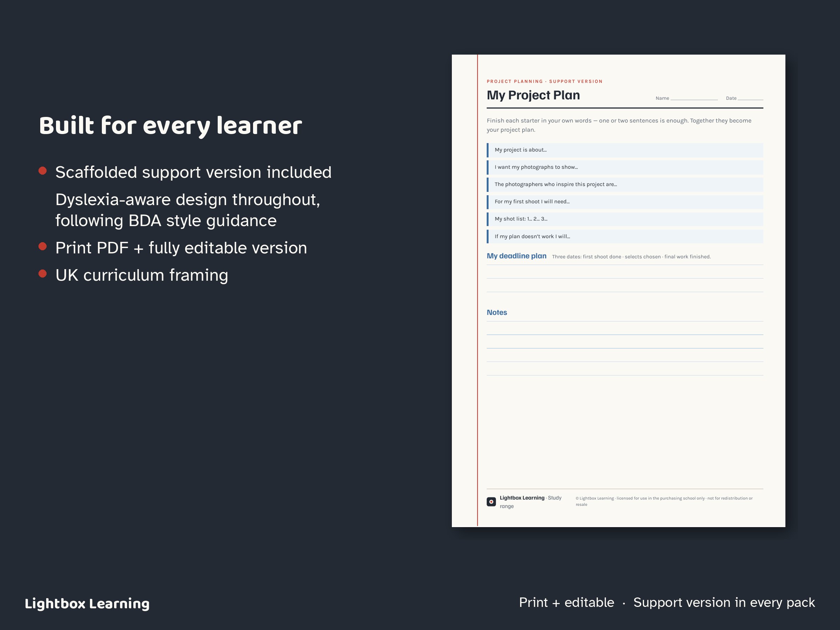Click 'Support version in every pack' footer text

(x=724, y=603)
